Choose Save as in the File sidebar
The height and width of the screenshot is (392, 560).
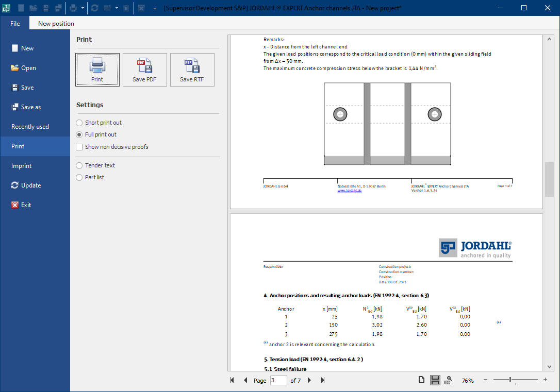pyautogui.click(x=35, y=107)
